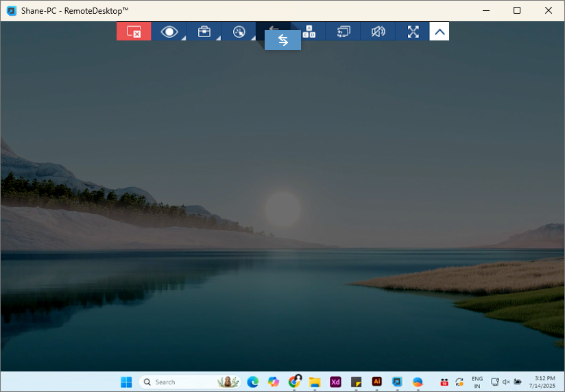Open Adobe Illustrator from the taskbar

(376, 382)
